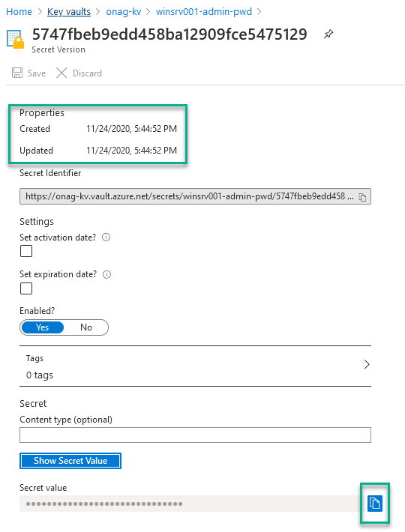Click the 0 tags text
Viewport: 405px width, 532px height.
pos(40,375)
